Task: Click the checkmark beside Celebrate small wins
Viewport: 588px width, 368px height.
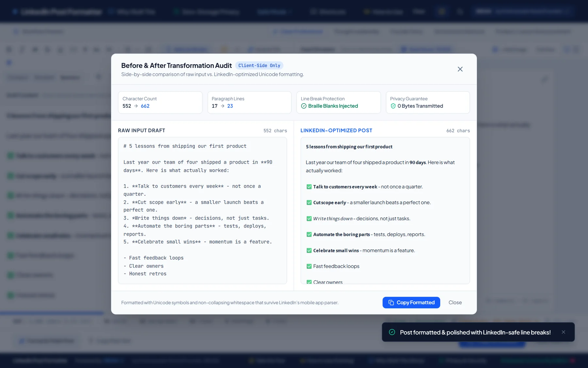Action: pos(309,250)
